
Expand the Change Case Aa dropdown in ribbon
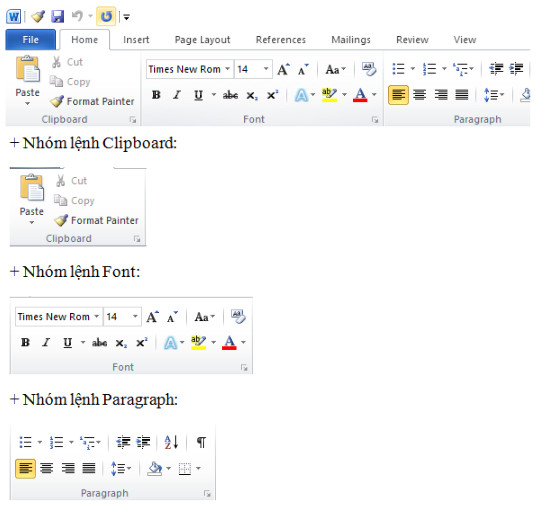point(336,69)
